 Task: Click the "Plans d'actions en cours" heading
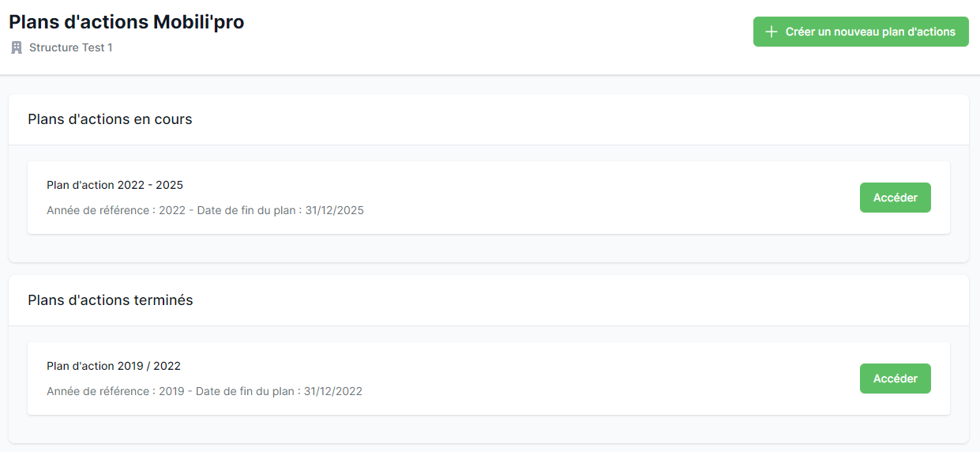pyautogui.click(x=110, y=119)
